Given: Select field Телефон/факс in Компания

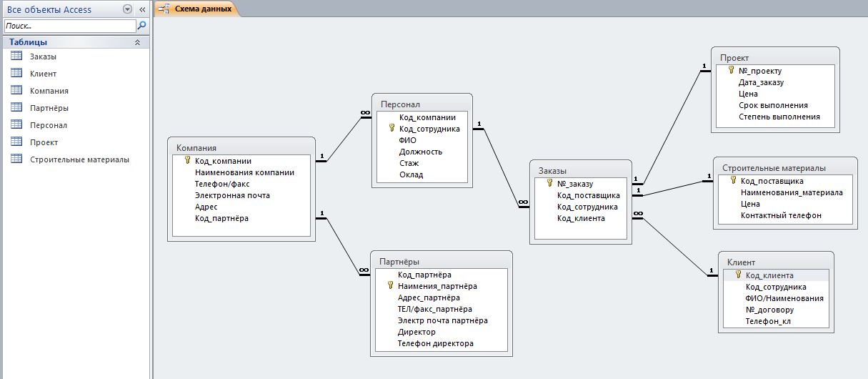Looking at the screenshot, I should tap(222, 184).
